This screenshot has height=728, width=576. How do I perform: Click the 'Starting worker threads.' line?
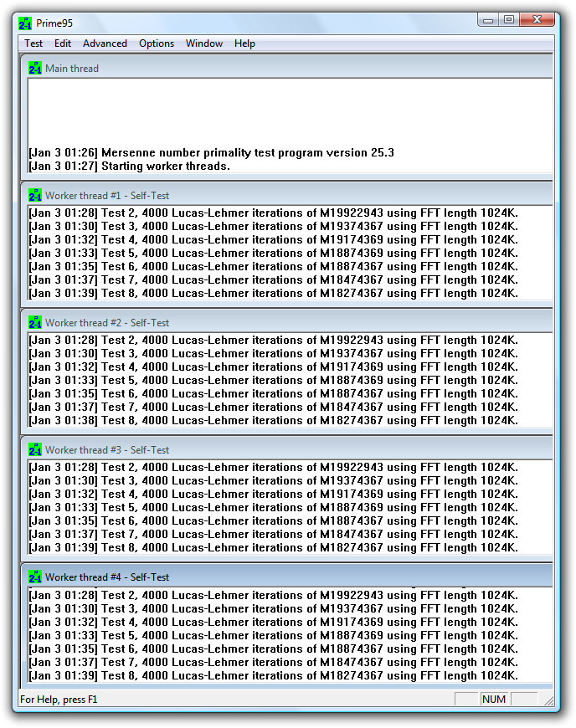point(130,167)
